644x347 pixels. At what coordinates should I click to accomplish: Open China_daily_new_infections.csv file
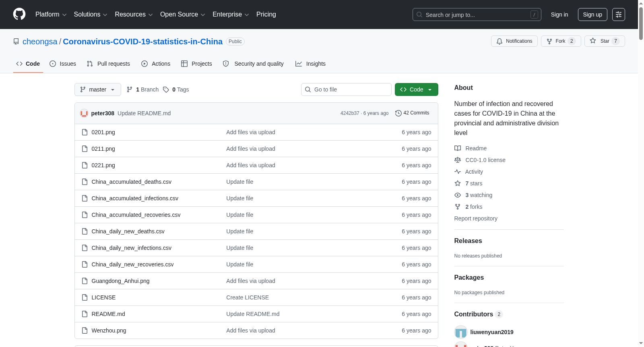(131, 248)
